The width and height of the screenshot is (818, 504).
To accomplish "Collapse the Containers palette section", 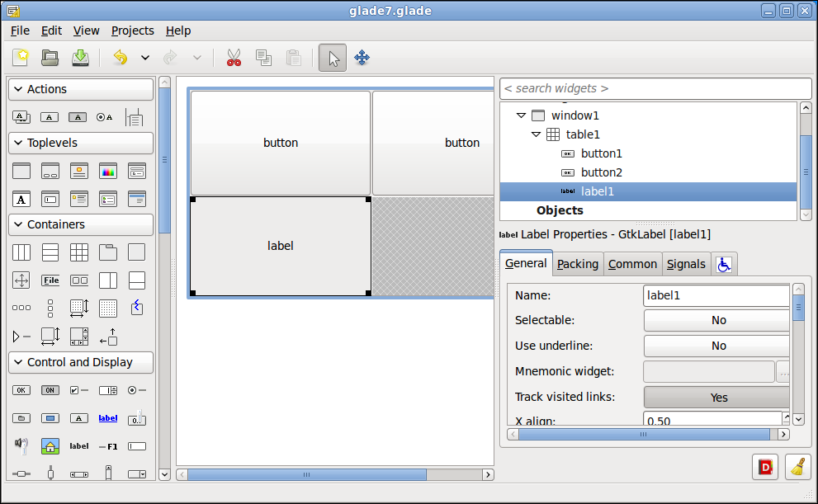I will (81, 224).
